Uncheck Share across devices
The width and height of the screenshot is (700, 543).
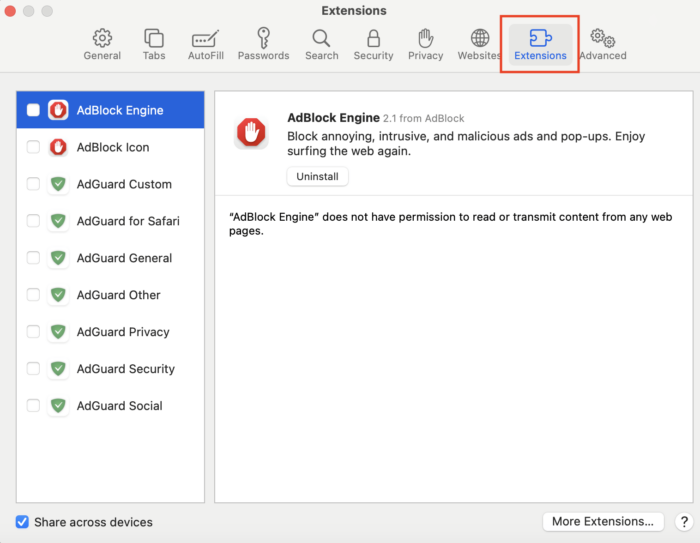(22, 522)
